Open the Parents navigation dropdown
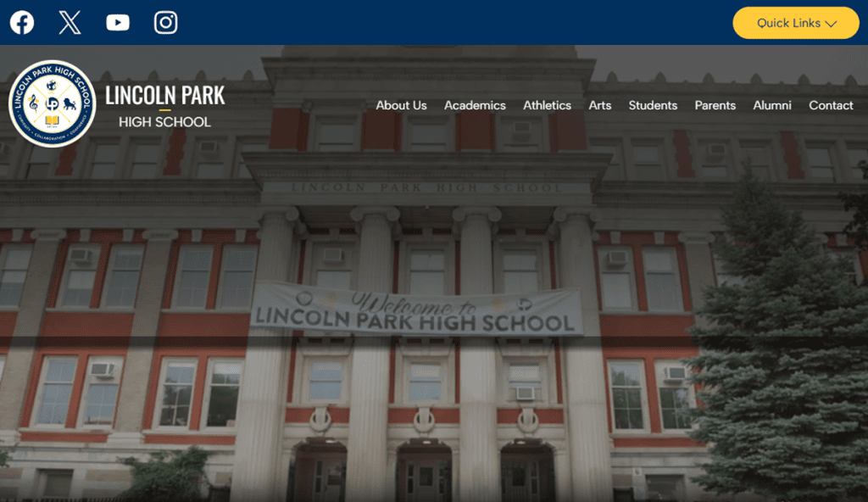 pyautogui.click(x=715, y=105)
